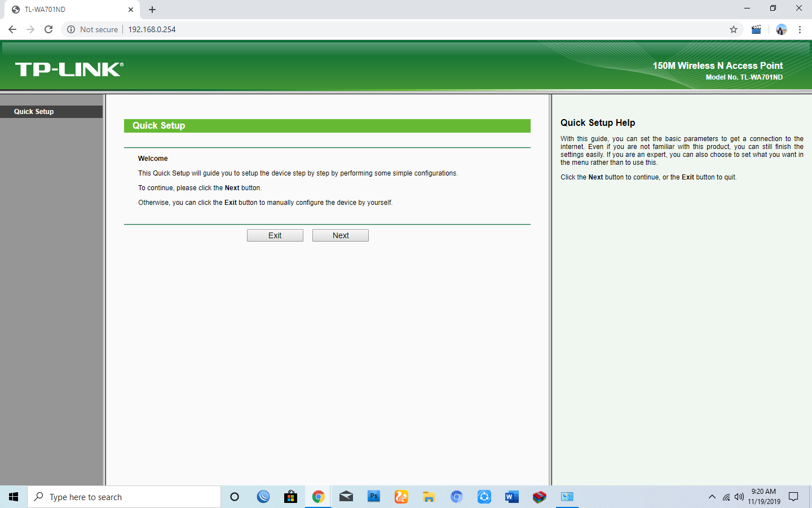Viewport: 812px width, 508px height.
Task: Open the Chromium icon in taskbar
Action: point(456,497)
